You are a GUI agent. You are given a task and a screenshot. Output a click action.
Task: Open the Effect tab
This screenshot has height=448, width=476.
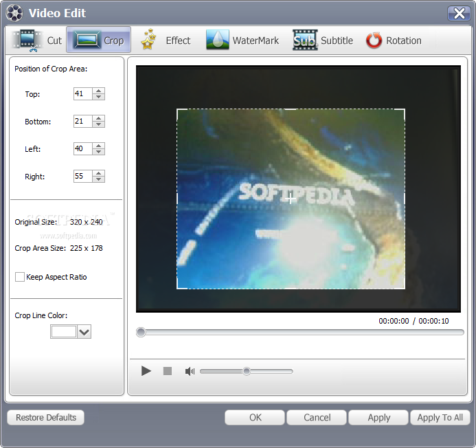point(166,40)
